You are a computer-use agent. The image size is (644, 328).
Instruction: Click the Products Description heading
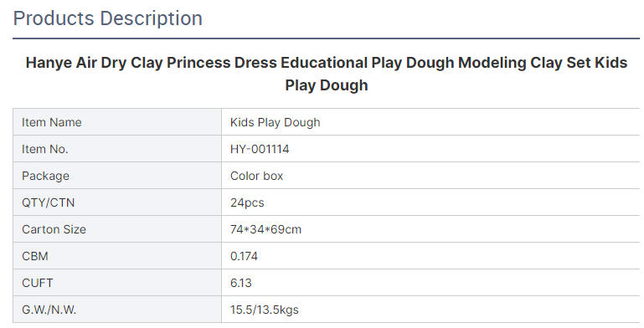(x=107, y=19)
